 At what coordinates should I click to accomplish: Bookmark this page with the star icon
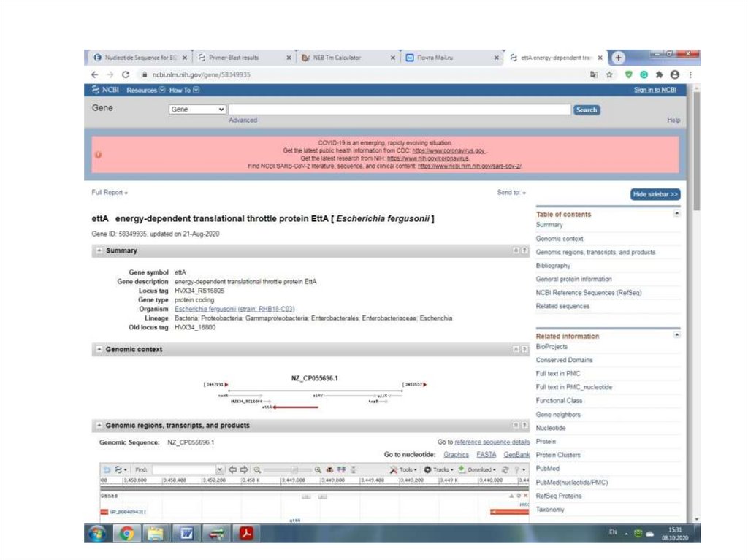click(x=609, y=74)
